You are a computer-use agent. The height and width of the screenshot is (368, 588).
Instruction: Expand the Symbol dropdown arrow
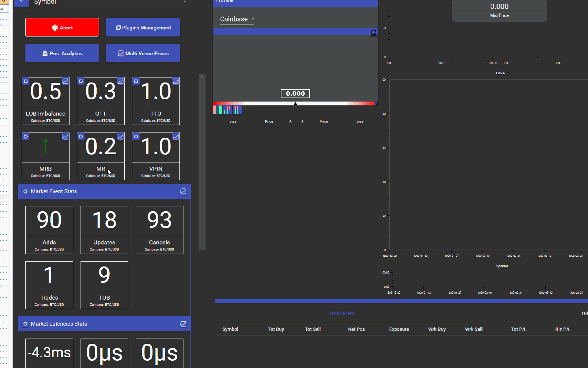[x=185, y=2]
